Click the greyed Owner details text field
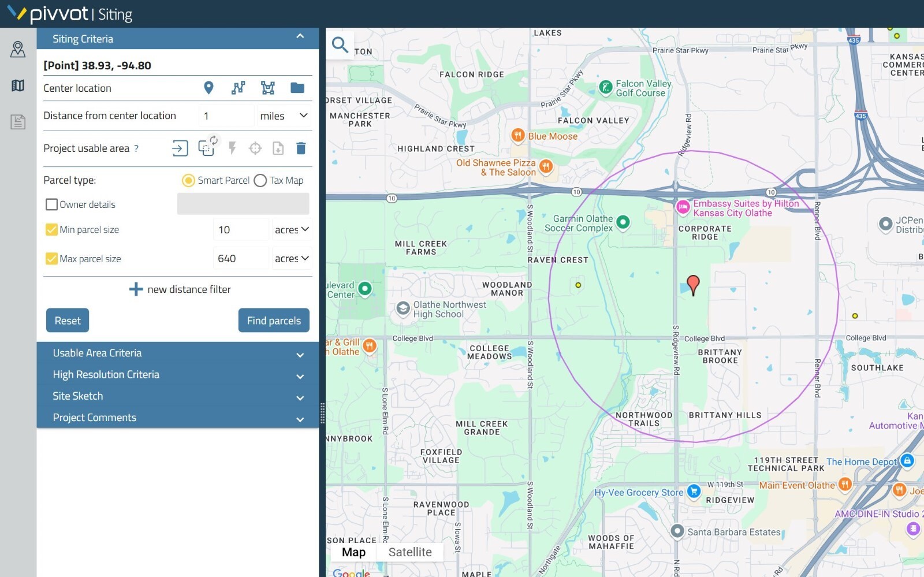924x577 pixels. [x=243, y=204]
